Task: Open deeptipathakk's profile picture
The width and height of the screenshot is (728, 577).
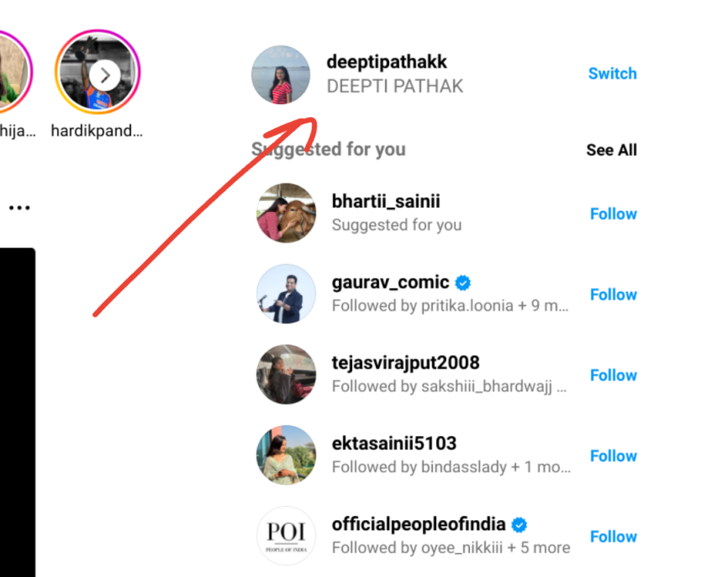Action: (282, 75)
